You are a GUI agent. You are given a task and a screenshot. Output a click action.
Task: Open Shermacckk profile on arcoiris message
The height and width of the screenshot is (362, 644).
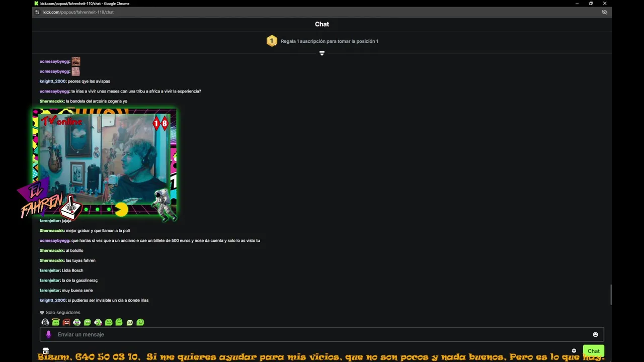(52, 102)
